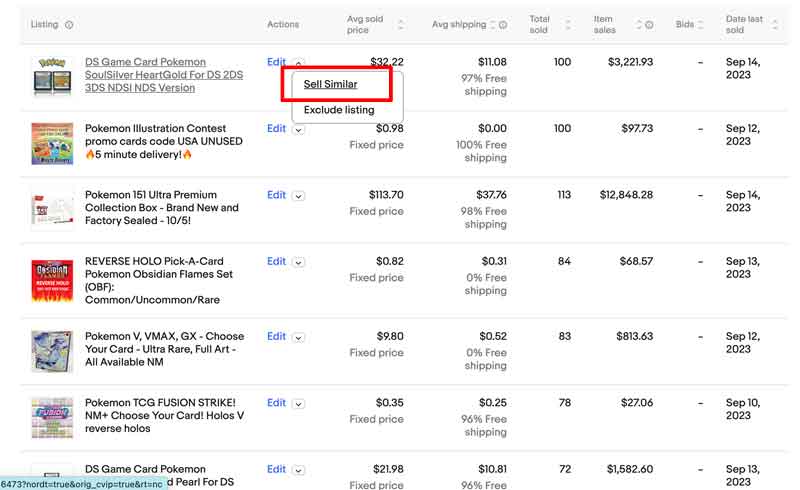
Task: Select REVERSE HOLO Pick-A-Card Obsidian Flames title
Action: (159, 280)
